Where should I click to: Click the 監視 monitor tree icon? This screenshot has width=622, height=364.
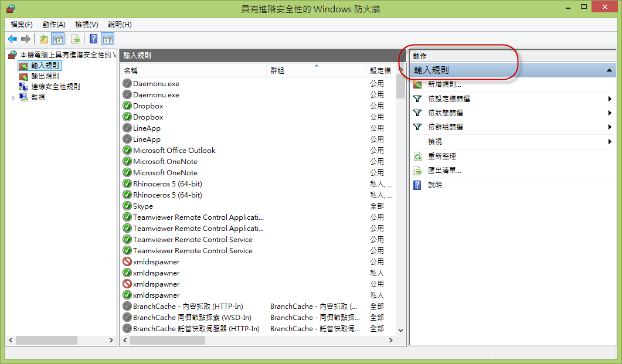[23, 97]
